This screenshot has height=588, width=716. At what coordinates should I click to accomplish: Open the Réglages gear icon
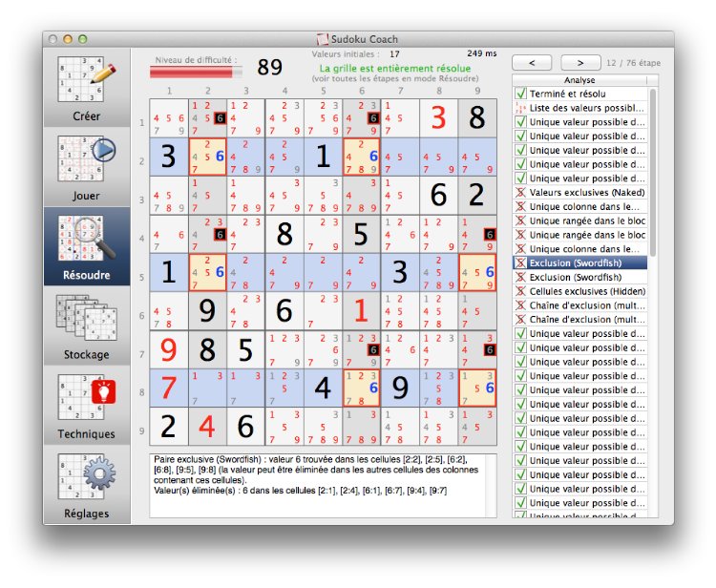pos(86,476)
